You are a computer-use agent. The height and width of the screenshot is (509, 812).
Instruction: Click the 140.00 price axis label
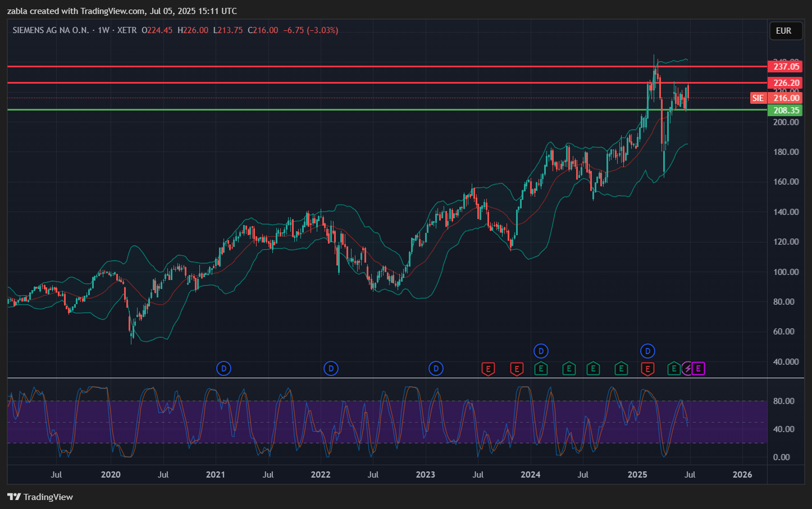pyautogui.click(x=786, y=212)
